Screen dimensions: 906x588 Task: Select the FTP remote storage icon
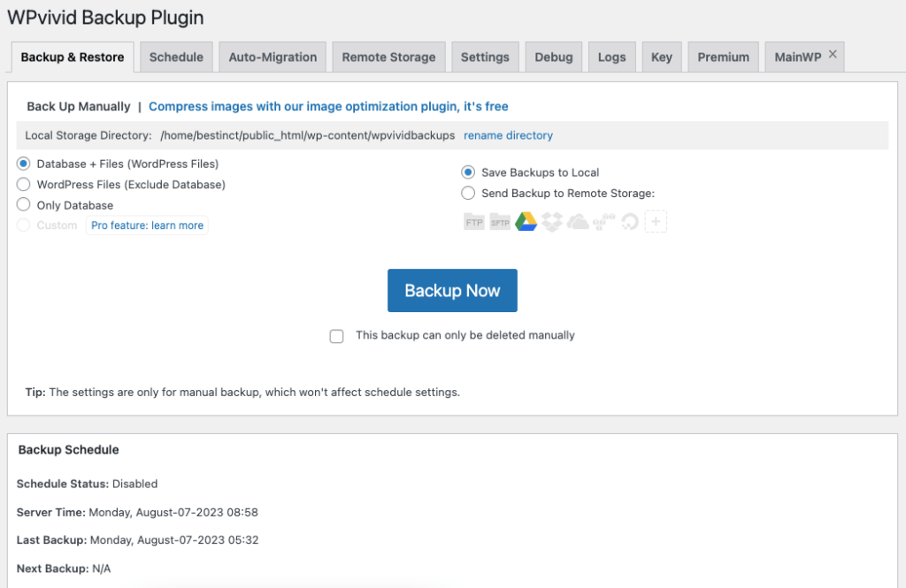[x=474, y=221]
